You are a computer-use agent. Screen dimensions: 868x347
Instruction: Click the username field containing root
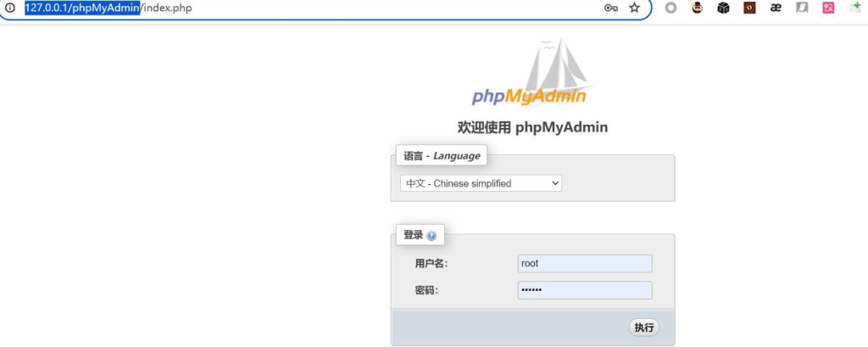584,264
